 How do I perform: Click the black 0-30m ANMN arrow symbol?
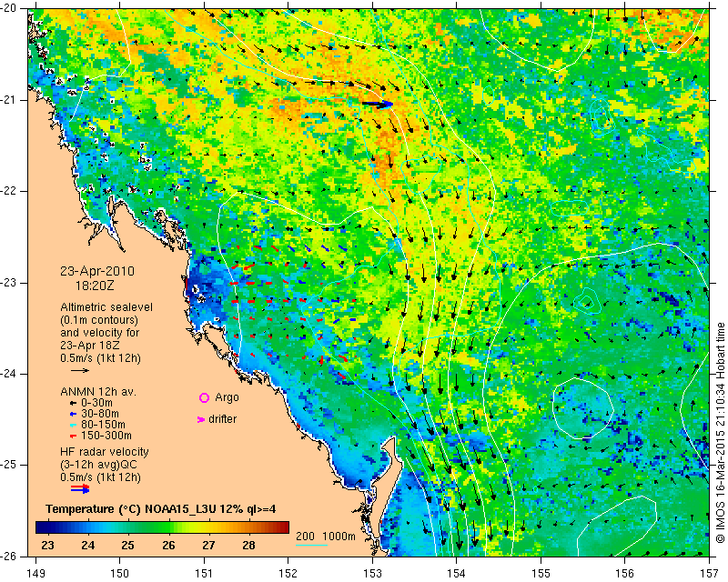click(x=74, y=403)
